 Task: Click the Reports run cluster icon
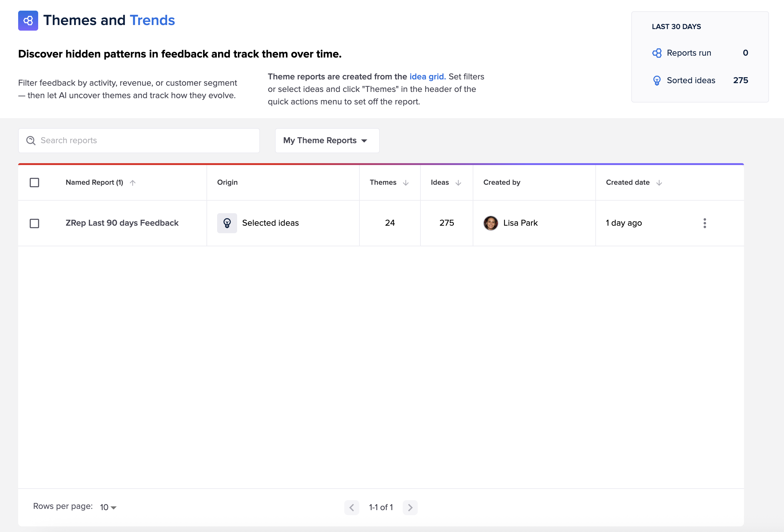point(657,53)
